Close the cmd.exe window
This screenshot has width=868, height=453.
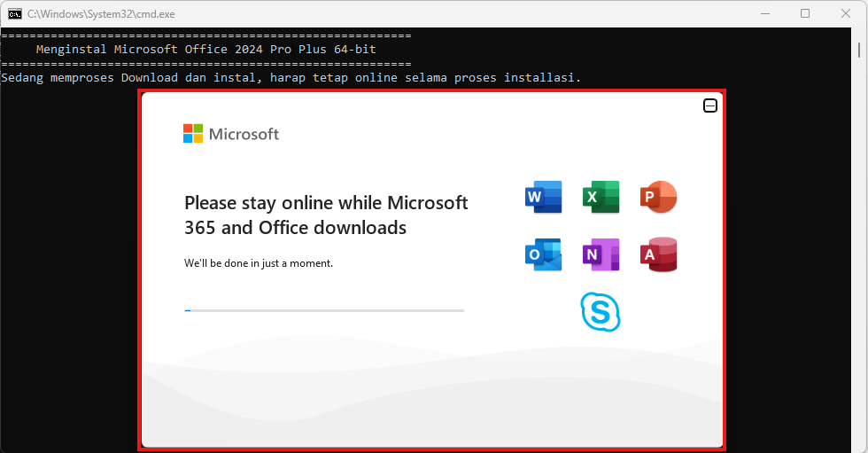pyautogui.click(x=846, y=14)
